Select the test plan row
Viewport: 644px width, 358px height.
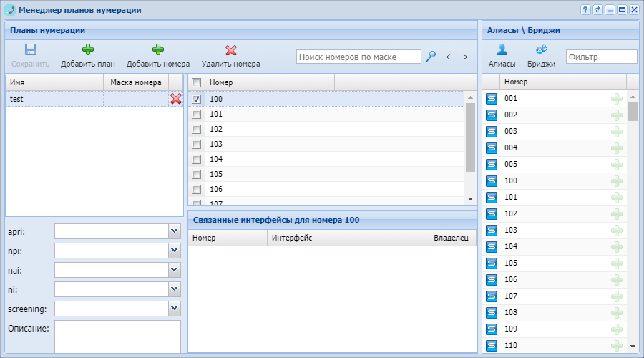[x=94, y=99]
